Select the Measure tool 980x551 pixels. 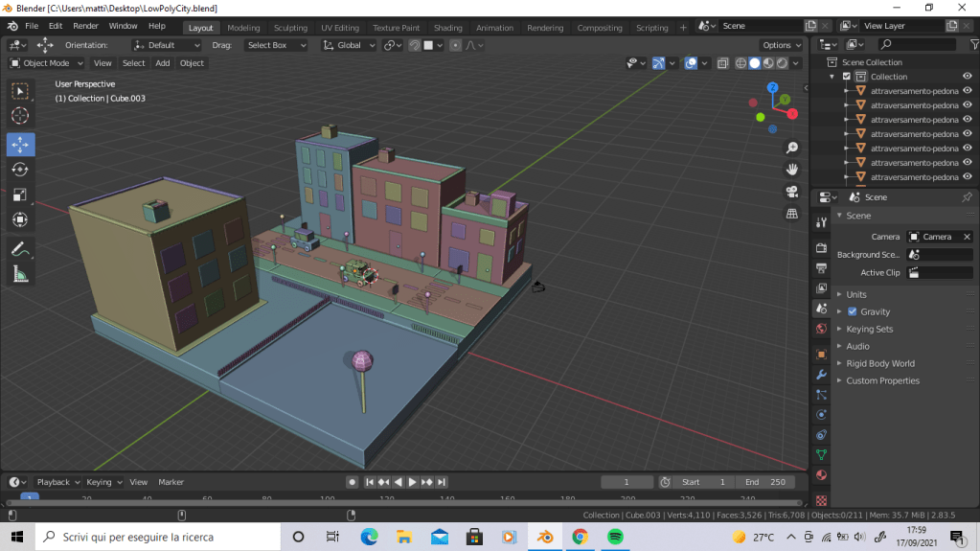(x=20, y=274)
